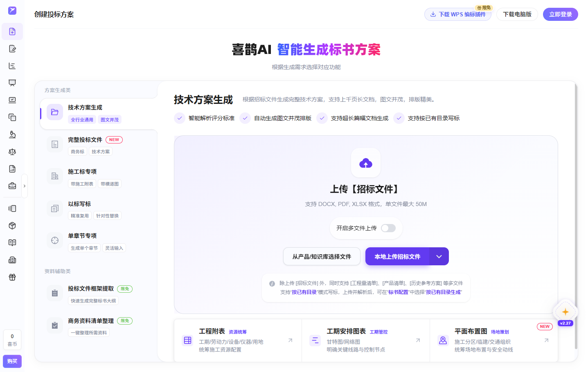Click 下载 WPS 编标插件 button

[458, 14]
